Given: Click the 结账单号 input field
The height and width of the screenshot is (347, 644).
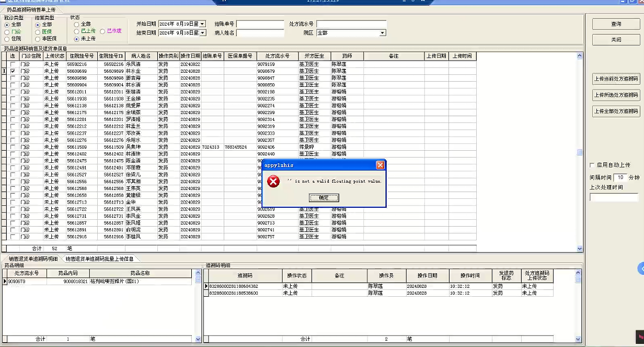Looking at the screenshot, I should 260,24.
